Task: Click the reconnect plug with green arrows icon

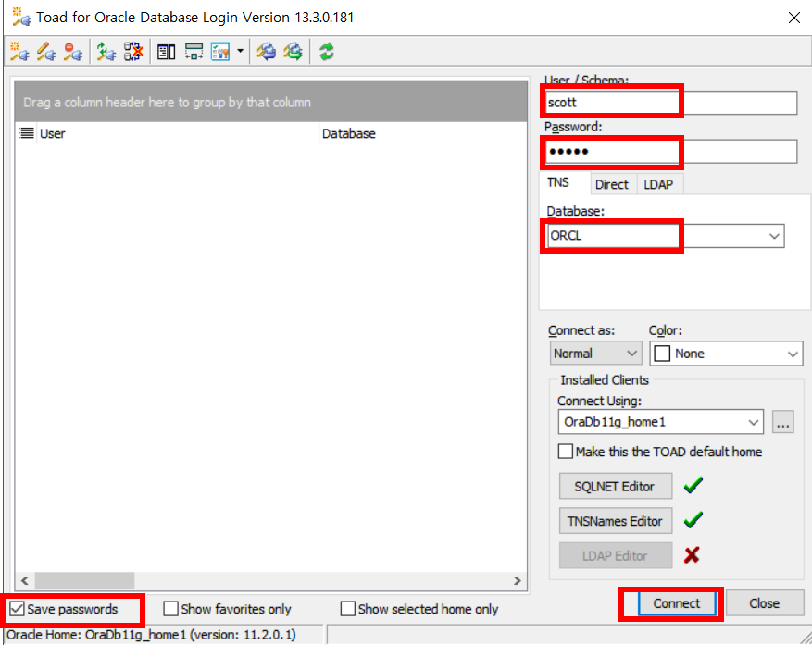Action: 106,52
